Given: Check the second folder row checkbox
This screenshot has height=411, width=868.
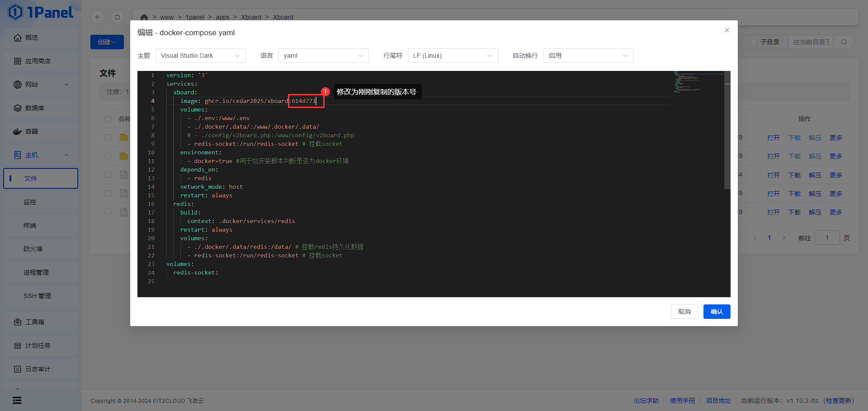Looking at the screenshot, I should (x=108, y=156).
